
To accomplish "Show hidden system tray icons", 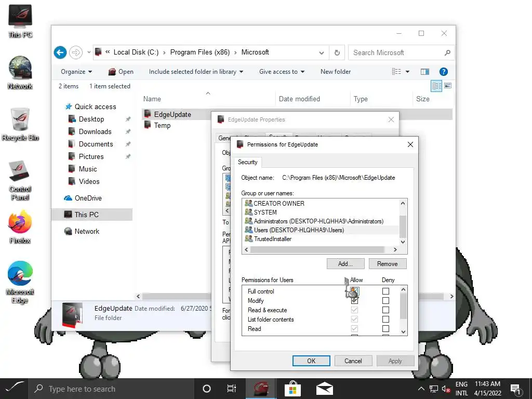I will [421, 389].
